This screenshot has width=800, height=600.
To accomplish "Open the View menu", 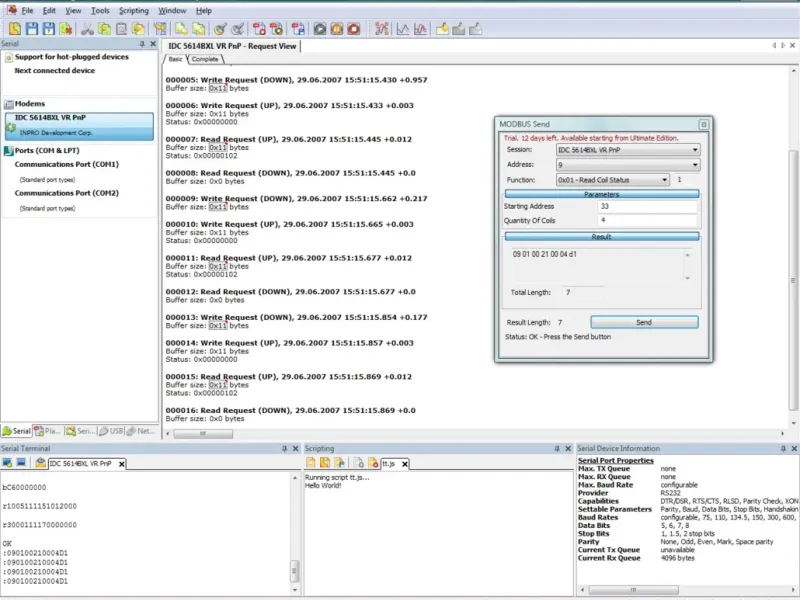I will 73,10.
